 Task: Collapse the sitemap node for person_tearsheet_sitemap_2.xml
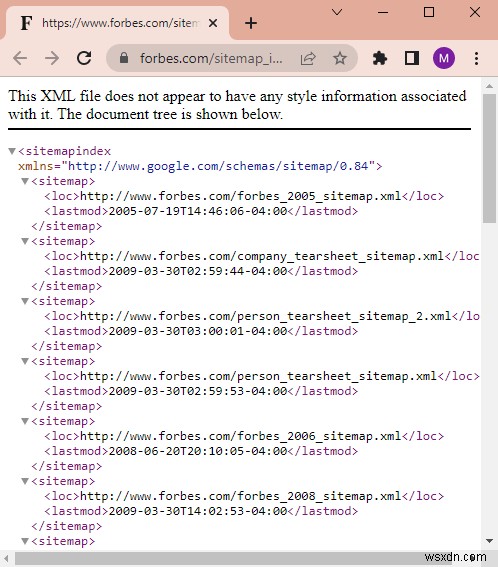(x=25, y=301)
